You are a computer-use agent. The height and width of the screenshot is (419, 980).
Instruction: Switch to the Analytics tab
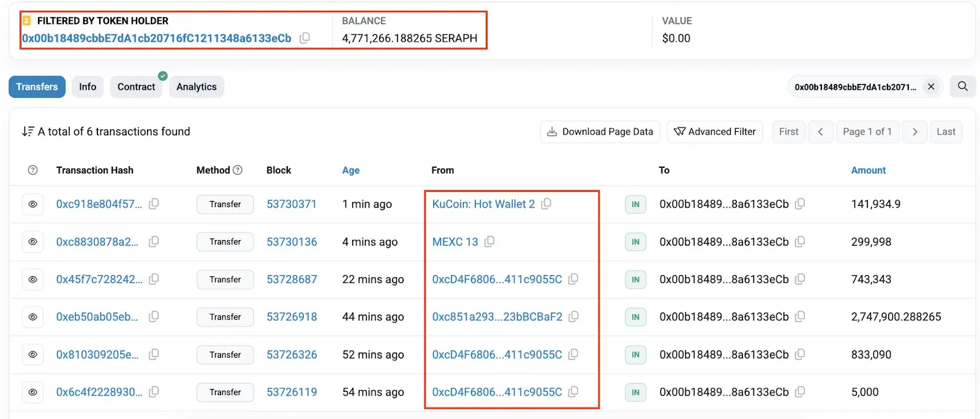tap(197, 87)
